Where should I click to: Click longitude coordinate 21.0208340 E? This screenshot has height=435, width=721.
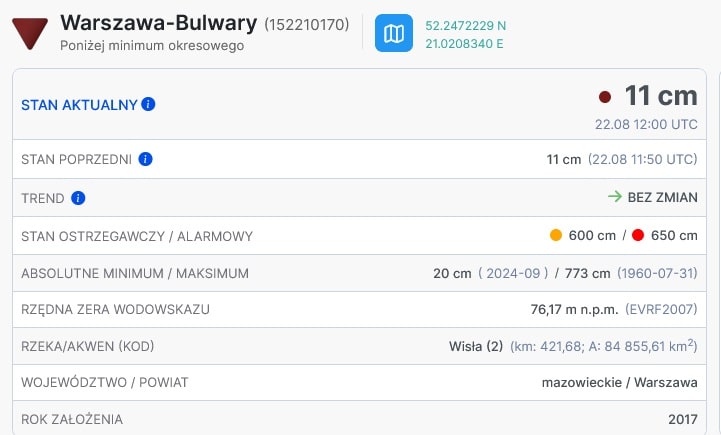[464, 44]
